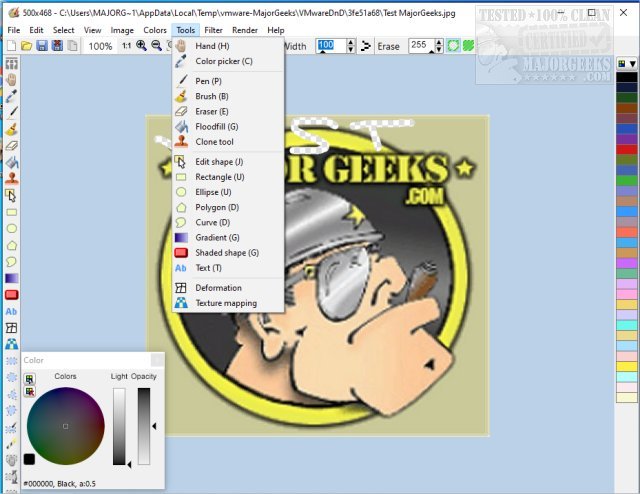Zoom out with magnifier minus icon
640x494 pixels.
[x=156, y=46]
